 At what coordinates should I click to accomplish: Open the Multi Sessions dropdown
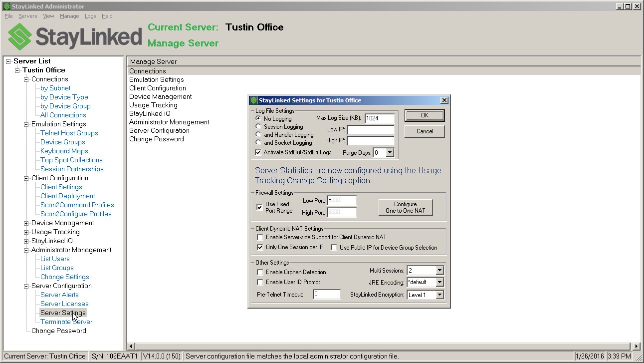(x=439, y=270)
